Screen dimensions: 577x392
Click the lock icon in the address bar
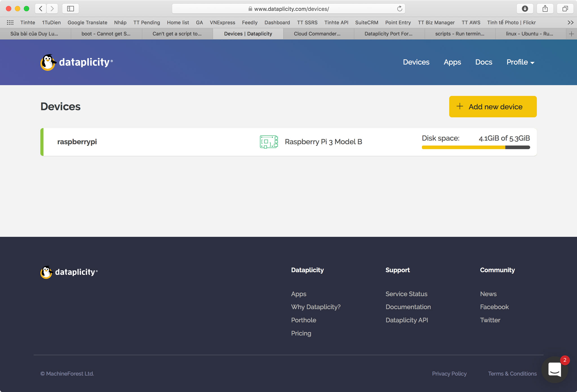(250, 9)
